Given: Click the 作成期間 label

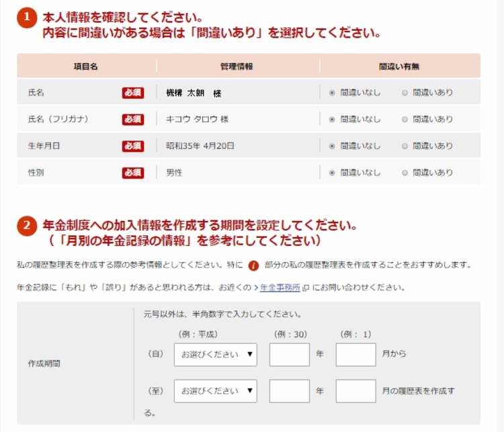Looking at the screenshot, I should [x=44, y=363].
